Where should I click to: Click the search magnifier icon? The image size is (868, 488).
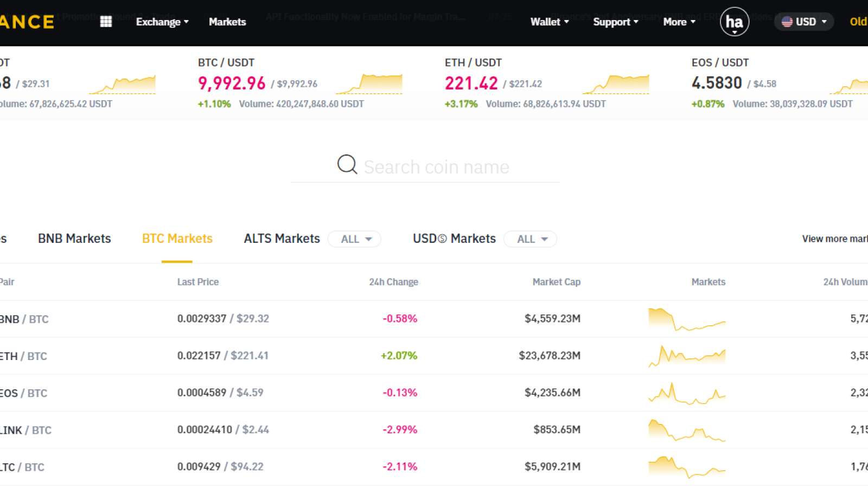tap(347, 164)
